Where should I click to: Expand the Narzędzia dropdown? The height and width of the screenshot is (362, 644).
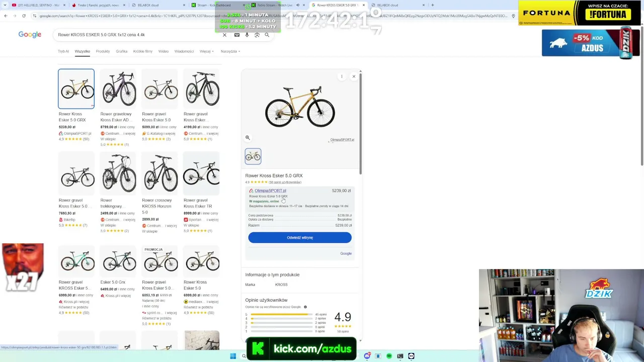(x=230, y=51)
